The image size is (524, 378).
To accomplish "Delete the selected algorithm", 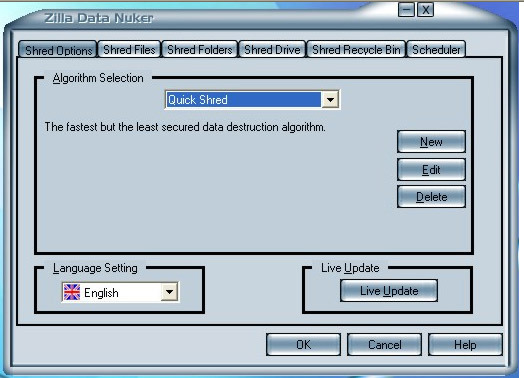I will 431,197.
